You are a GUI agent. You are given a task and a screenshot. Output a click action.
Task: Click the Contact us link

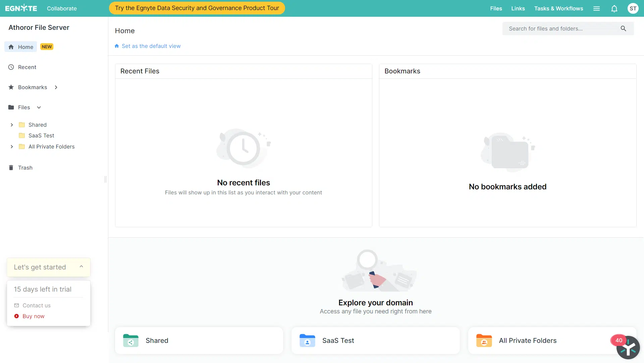click(37, 305)
